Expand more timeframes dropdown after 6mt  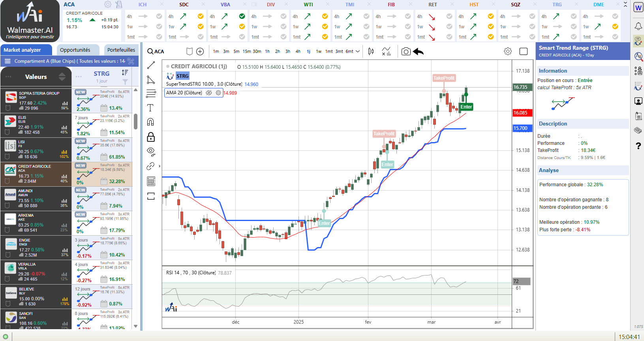[x=358, y=51]
